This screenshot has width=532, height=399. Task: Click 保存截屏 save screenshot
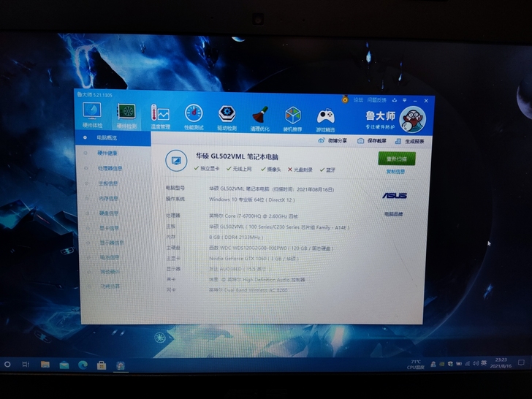[372, 141]
